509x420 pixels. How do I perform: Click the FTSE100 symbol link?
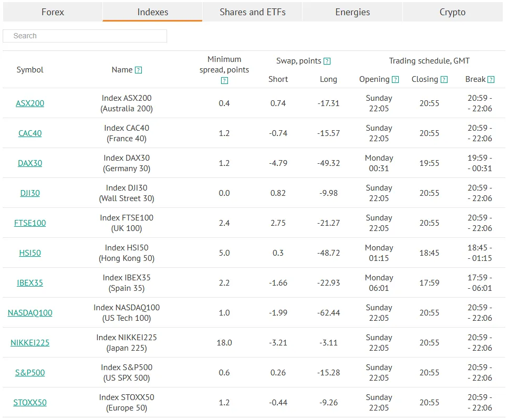click(x=30, y=223)
